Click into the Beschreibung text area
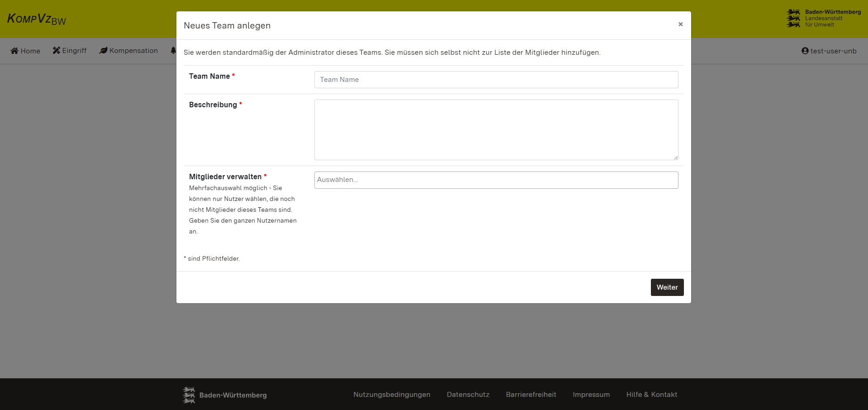The height and width of the screenshot is (410, 868). (496, 130)
